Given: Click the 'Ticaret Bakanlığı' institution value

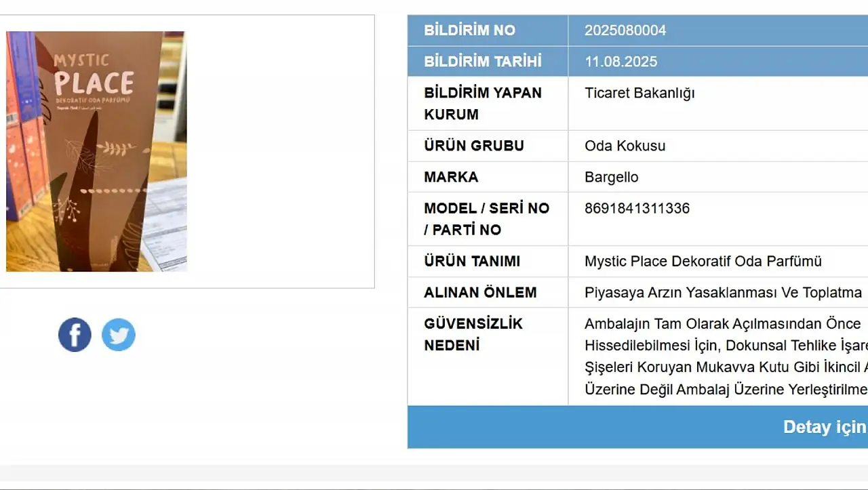Looking at the screenshot, I should (x=639, y=93).
